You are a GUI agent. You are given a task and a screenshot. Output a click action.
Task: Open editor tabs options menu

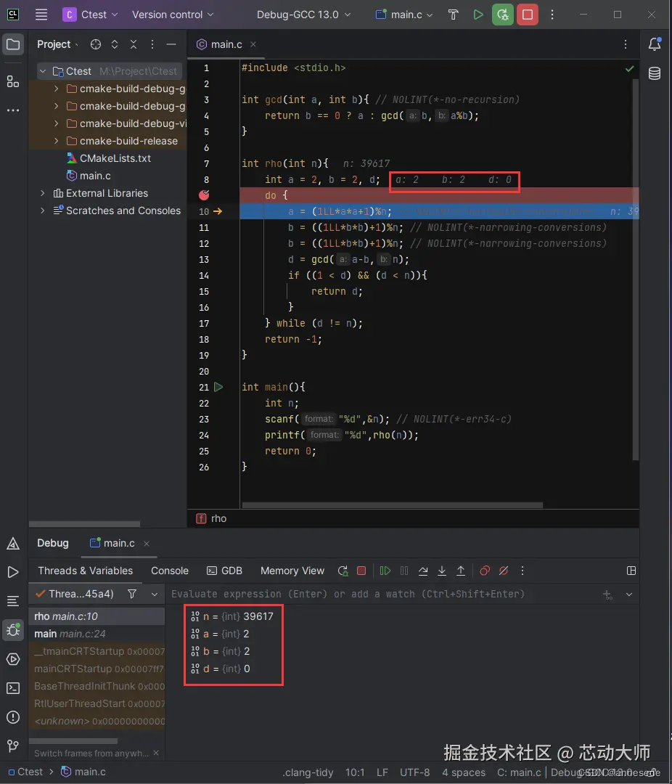point(625,44)
